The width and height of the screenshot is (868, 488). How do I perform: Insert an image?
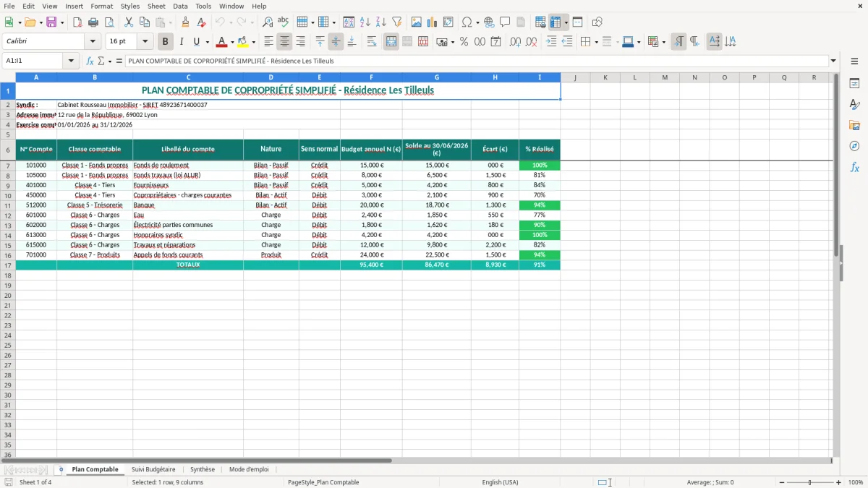(x=417, y=22)
